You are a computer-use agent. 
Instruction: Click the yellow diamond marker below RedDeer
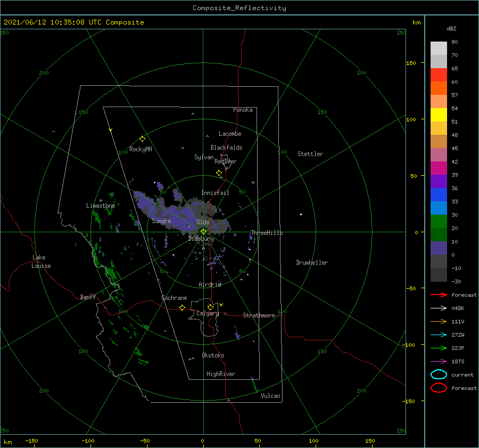coord(219,173)
